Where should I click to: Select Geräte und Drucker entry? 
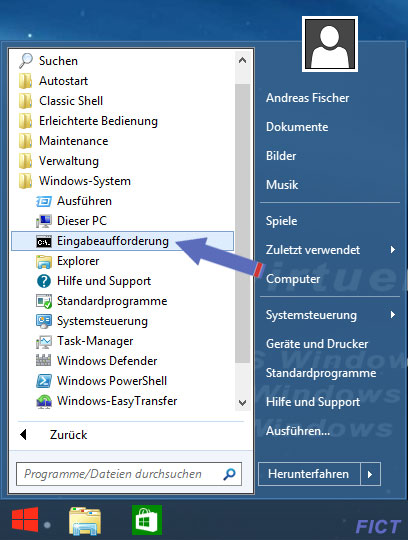pyautogui.click(x=317, y=344)
